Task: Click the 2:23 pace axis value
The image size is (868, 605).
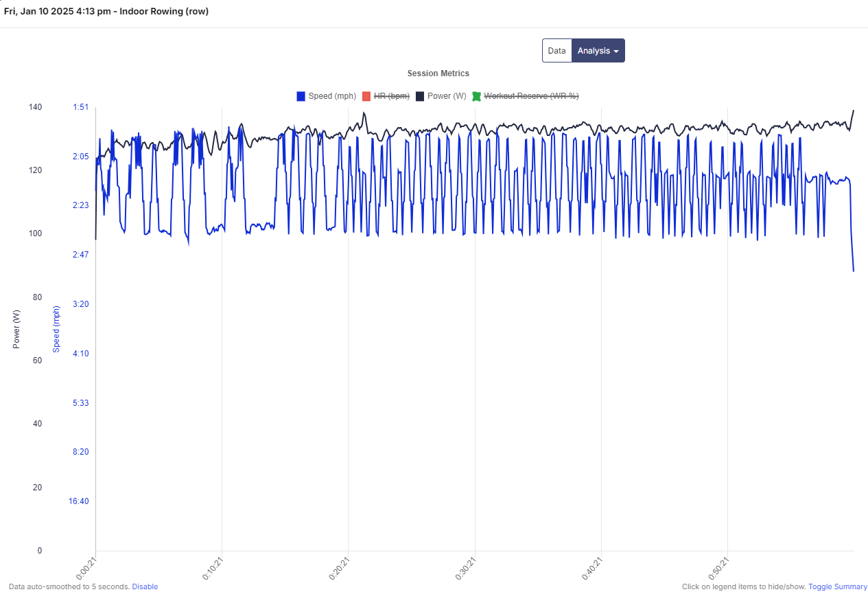Action: (81, 205)
